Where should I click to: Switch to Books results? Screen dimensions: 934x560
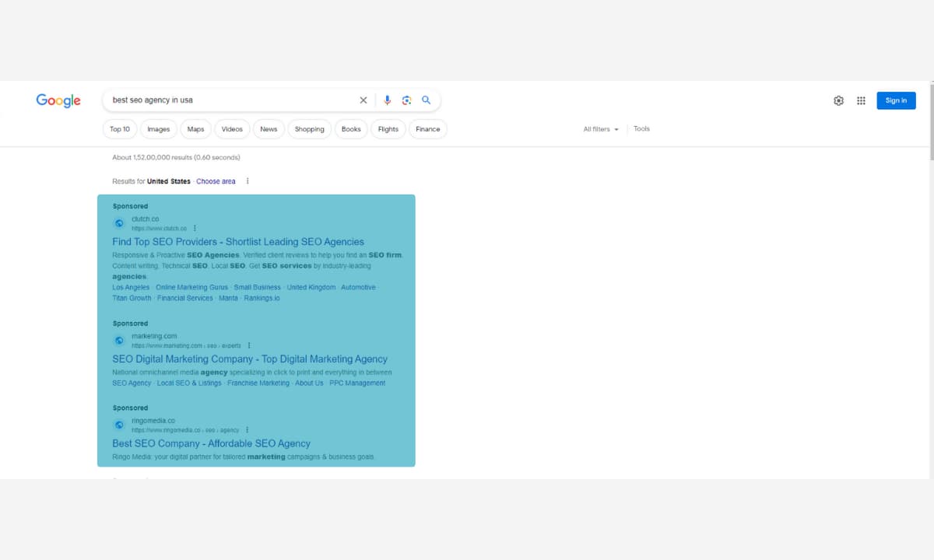click(351, 129)
